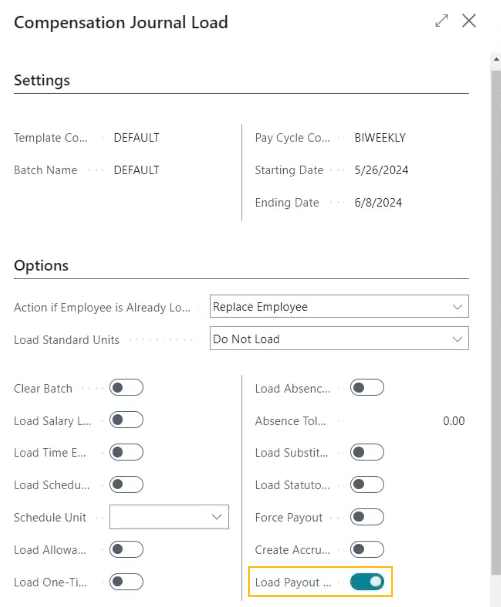Viewport: 501px width, 607px height.
Task: Turn on the Load Substit... switch
Action: [x=367, y=452]
